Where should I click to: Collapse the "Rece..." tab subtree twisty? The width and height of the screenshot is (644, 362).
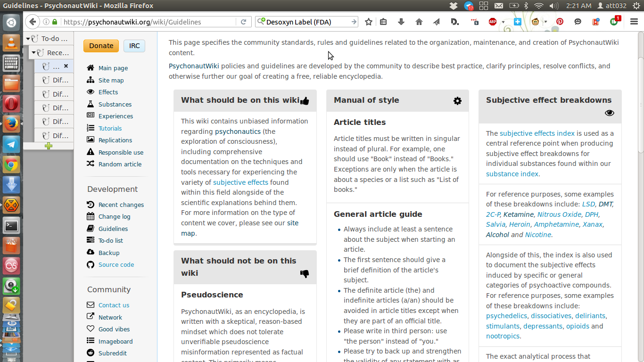pos(33,53)
